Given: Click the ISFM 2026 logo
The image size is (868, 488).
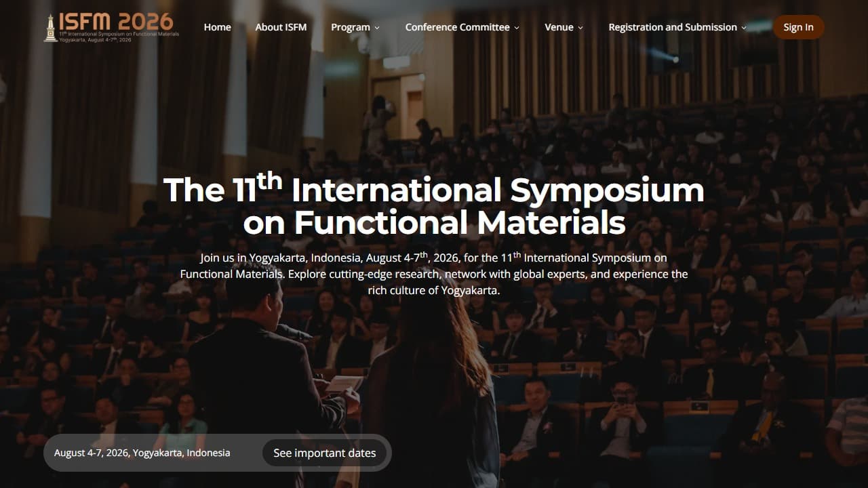Looking at the screenshot, I should pyautogui.click(x=112, y=27).
